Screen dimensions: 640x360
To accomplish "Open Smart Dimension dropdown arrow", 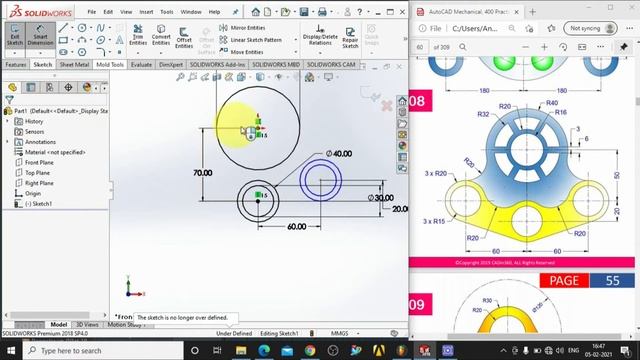I will [x=40, y=53].
